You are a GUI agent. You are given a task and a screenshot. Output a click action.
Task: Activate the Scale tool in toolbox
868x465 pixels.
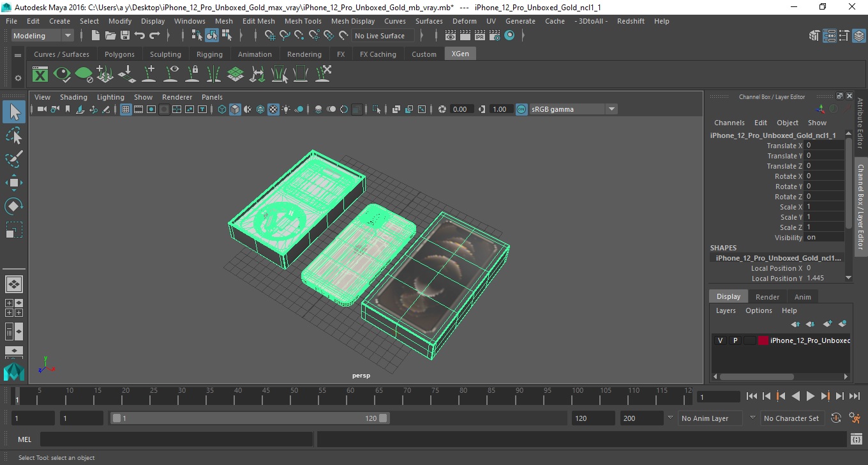14,230
